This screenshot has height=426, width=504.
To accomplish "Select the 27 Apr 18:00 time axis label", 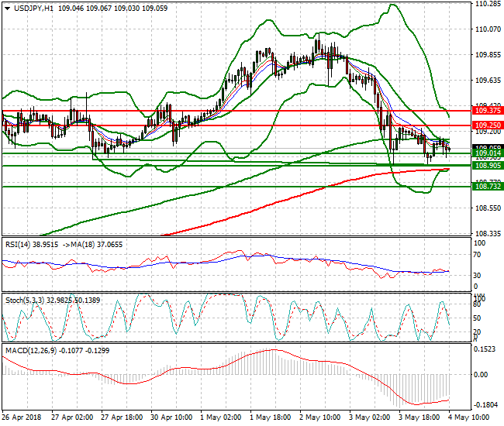I will 122,417.
